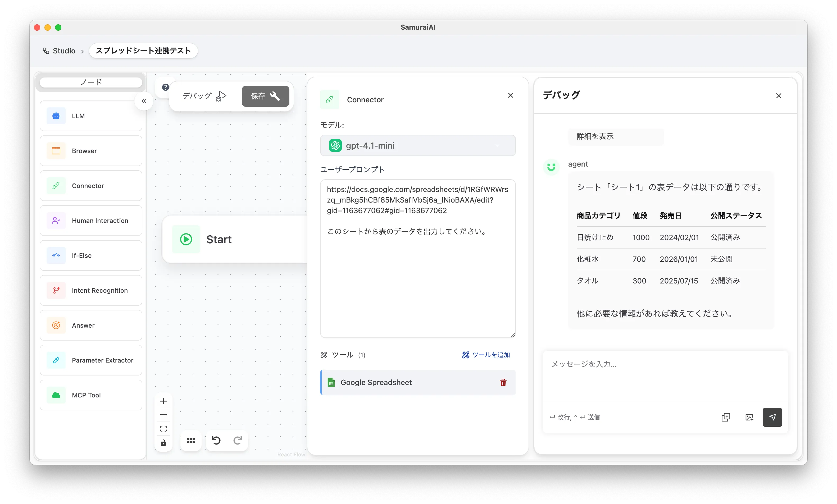Click the undo arrow icon
837x504 pixels.
[216, 441]
